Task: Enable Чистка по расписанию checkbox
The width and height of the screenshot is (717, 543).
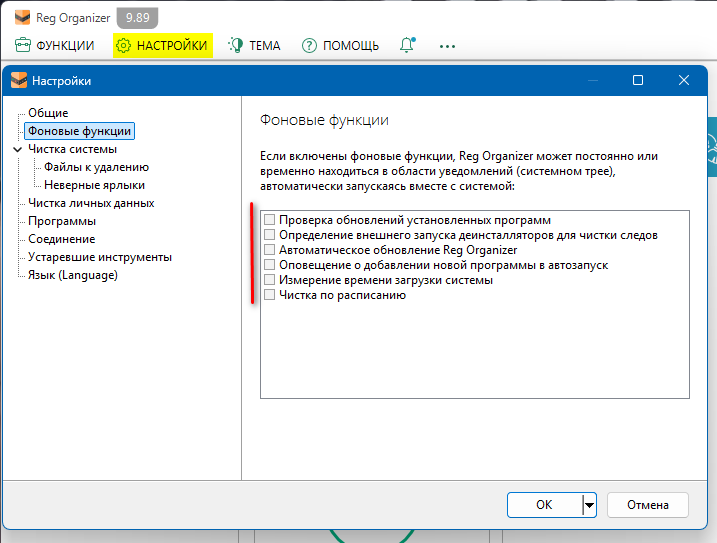Action: (269, 295)
